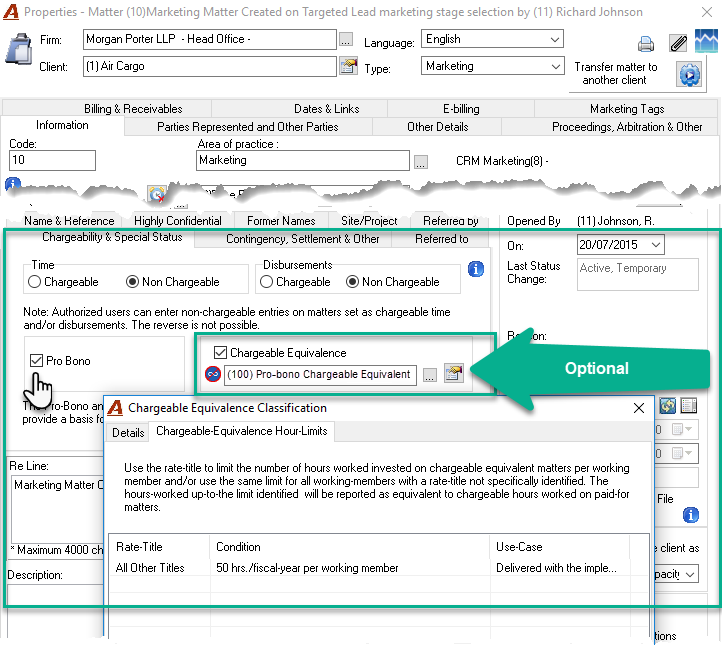722x648 pixels.
Task: Select Chargeable-Equivalence Hour-Limits tab
Action: coord(242,431)
